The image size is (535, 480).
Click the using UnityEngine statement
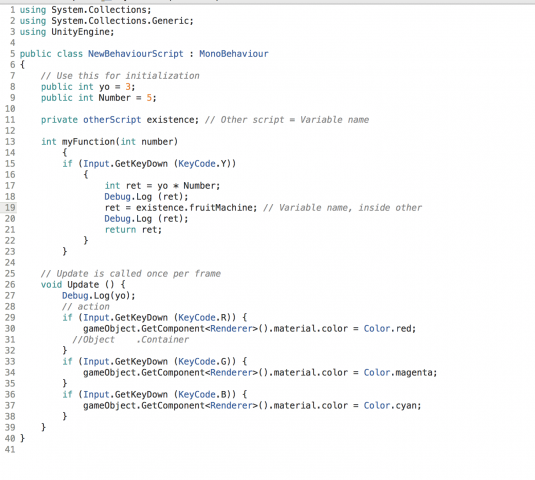(67, 32)
